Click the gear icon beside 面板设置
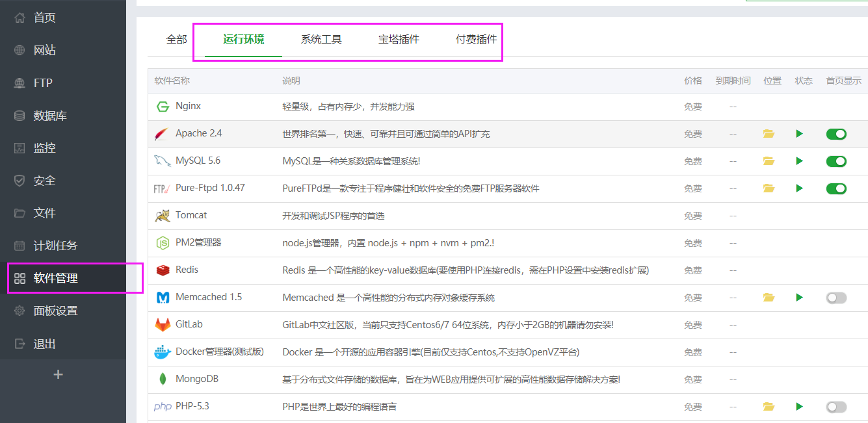The width and height of the screenshot is (868, 423). pyautogui.click(x=20, y=311)
